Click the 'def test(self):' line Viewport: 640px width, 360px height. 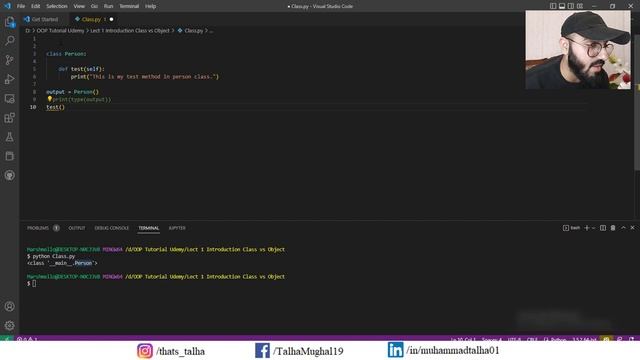[x=81, y=69]
